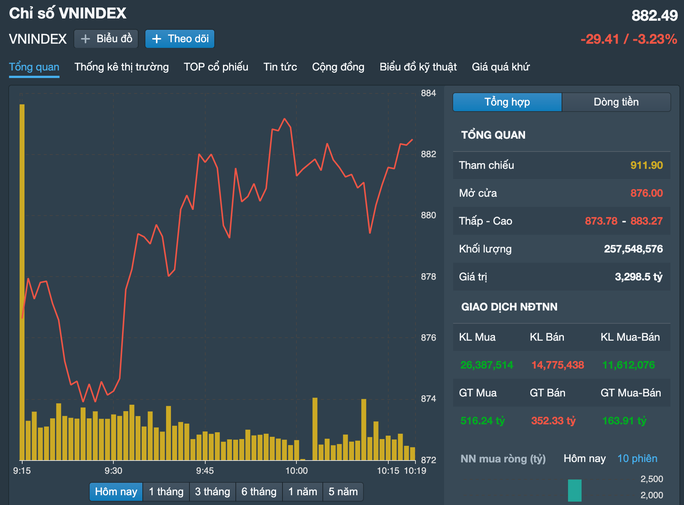Image resolution: width=684 pixels, height=505 pixels.
Task: Choose the 1 năm chart range
Action: click(303, 492)
